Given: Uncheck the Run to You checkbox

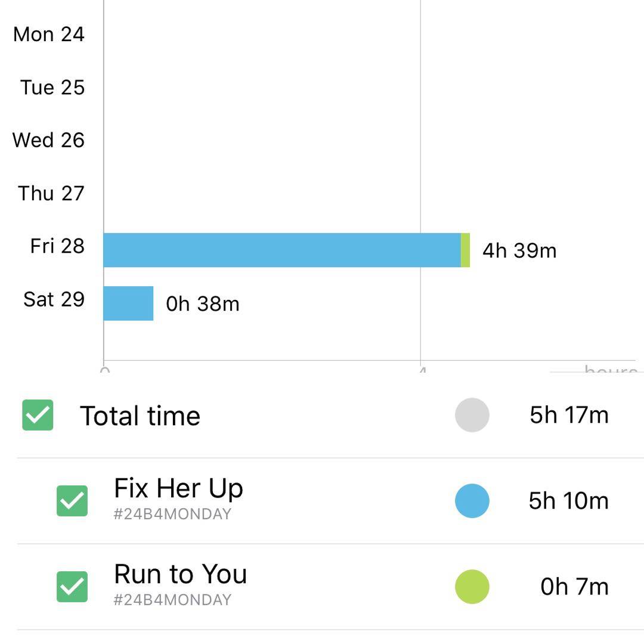Looking at the screenshot, I should 72,587.
